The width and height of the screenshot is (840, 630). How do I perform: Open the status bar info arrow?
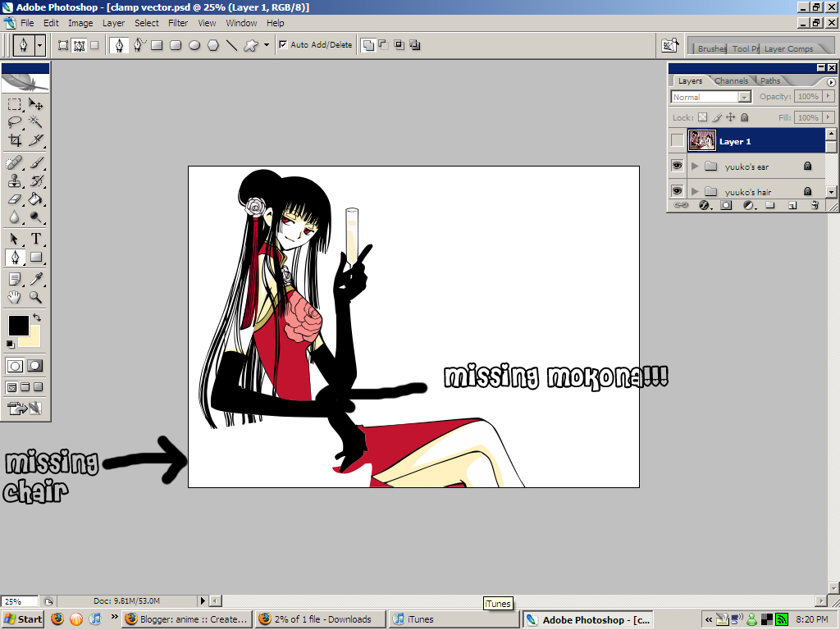[x=203, y=601]
